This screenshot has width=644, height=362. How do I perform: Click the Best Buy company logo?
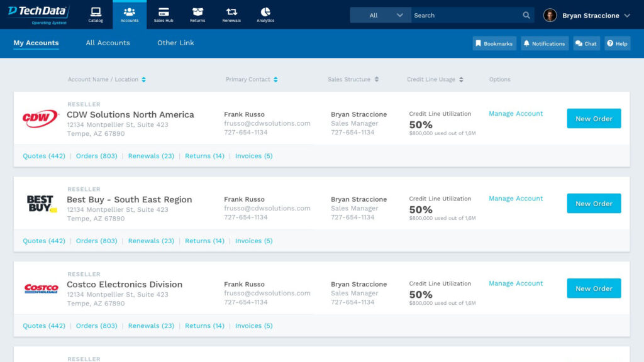42,204
